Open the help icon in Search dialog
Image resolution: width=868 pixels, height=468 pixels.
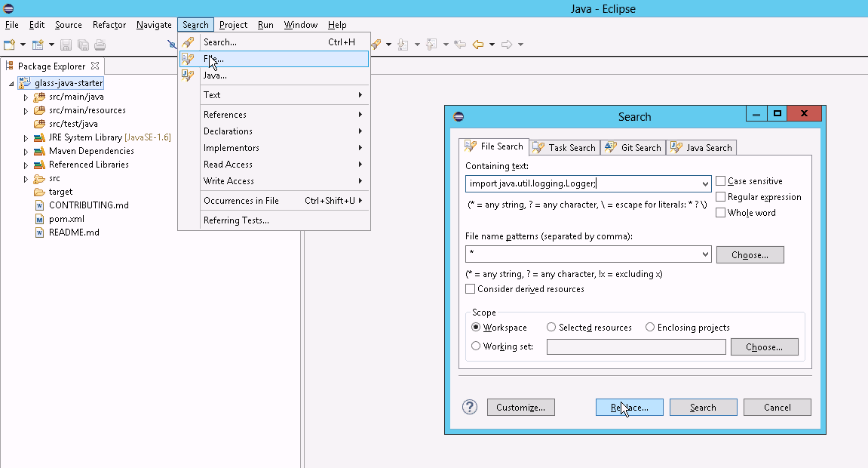(469, 407)
